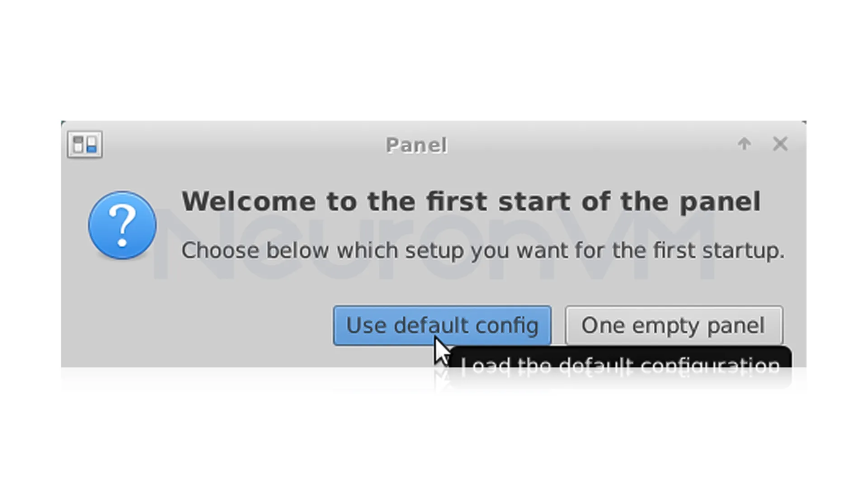Viewport: 868px width, 488px height.
Task: Click the word Panel in the title
Action: pos(416,145)
